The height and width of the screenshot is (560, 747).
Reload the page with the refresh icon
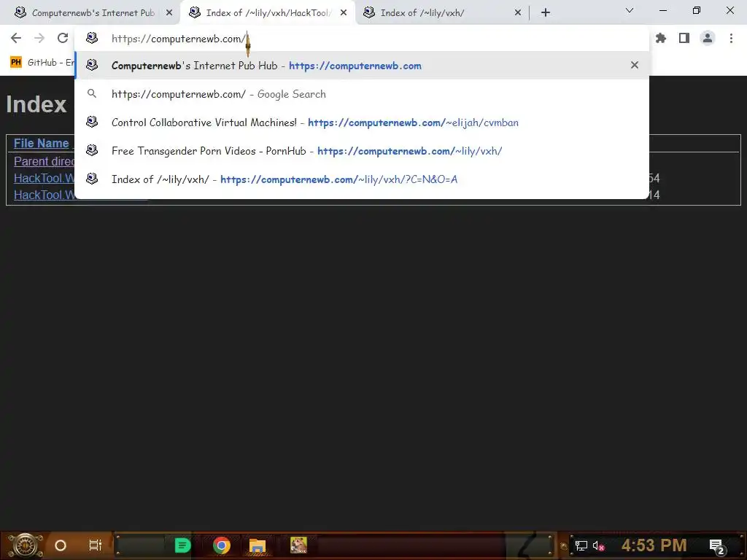[x=63, y=38]
